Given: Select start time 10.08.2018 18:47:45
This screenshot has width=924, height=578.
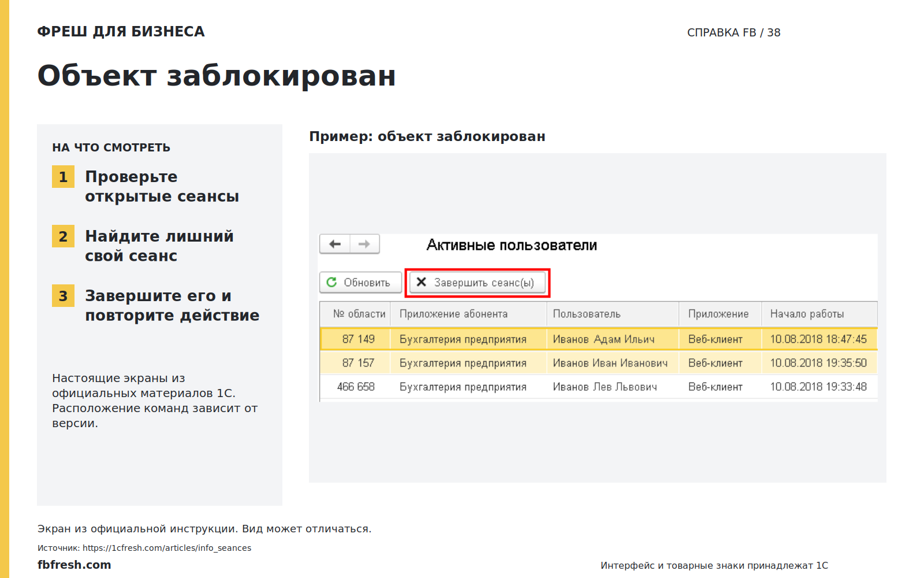Looking at the screenshot, I should coord(818,339).
